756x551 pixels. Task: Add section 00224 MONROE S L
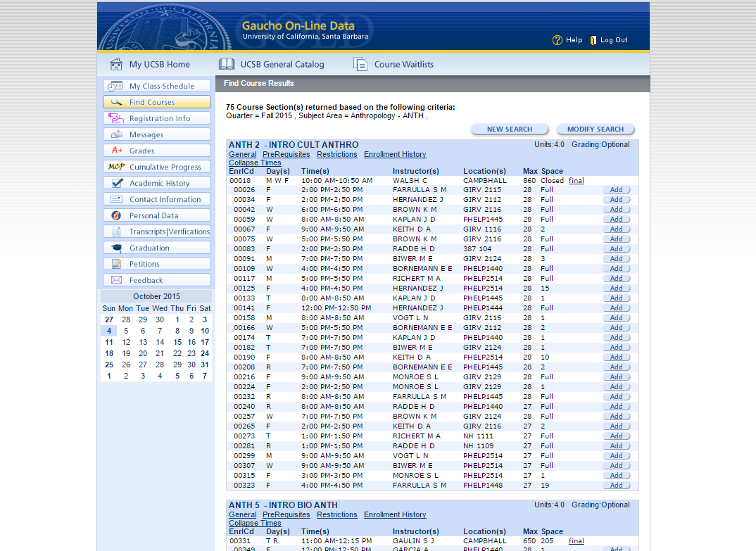pos(616,386)
